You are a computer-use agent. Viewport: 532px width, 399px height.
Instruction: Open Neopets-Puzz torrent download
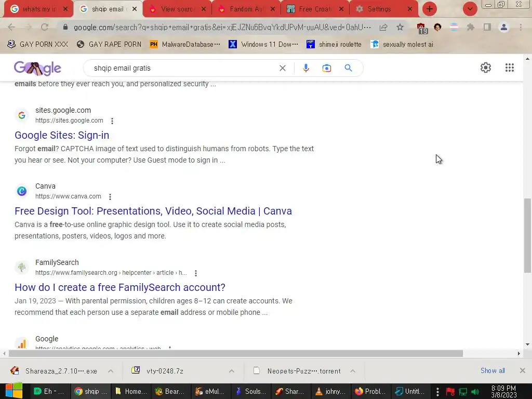tap(298, 371)
